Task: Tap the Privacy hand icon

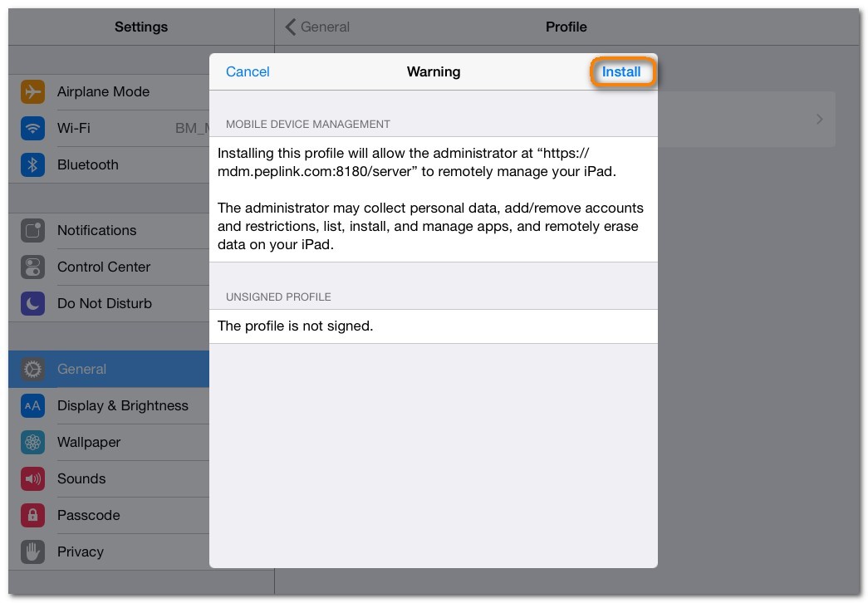Action: 32,552
